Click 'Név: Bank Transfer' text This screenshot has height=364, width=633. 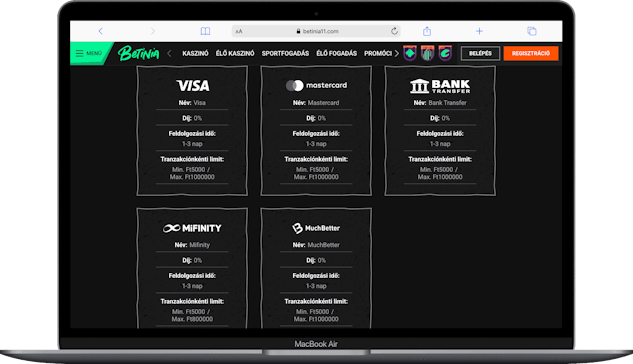click(x=440, y=103)
